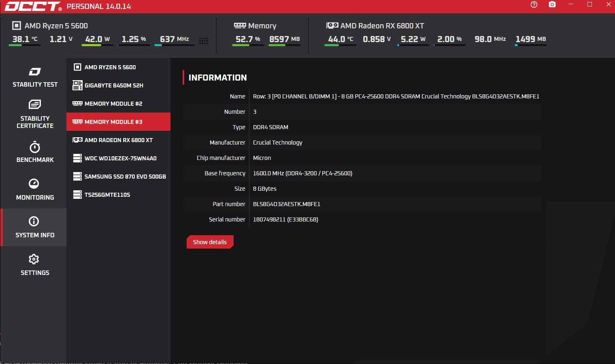
Task: Click the RAM icon next to MEMORY MODULE #3
Action: (77, 121)
